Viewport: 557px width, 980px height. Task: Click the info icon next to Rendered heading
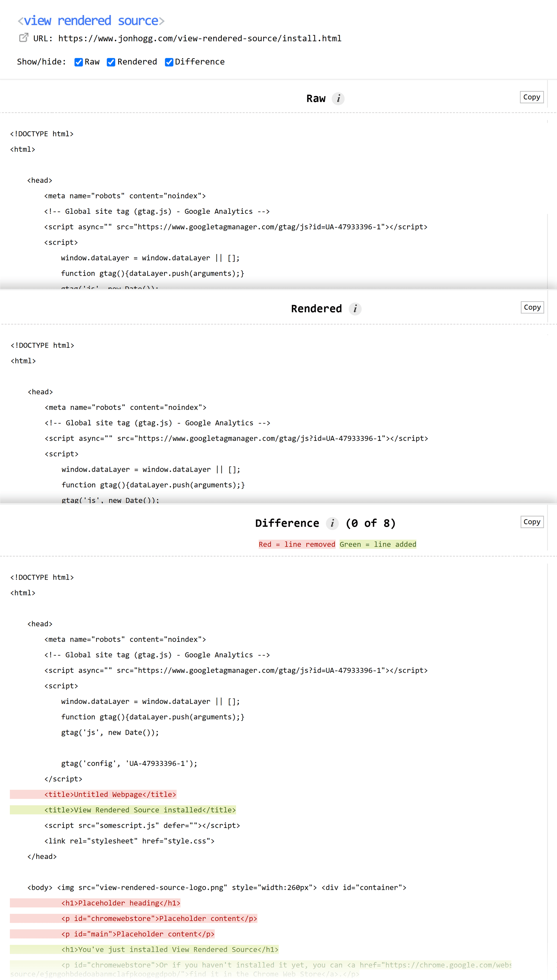pyautogui.click(x=355, y=309)
